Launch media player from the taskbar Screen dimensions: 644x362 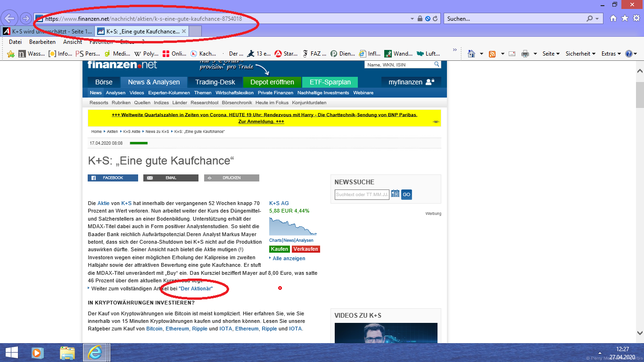37,353
